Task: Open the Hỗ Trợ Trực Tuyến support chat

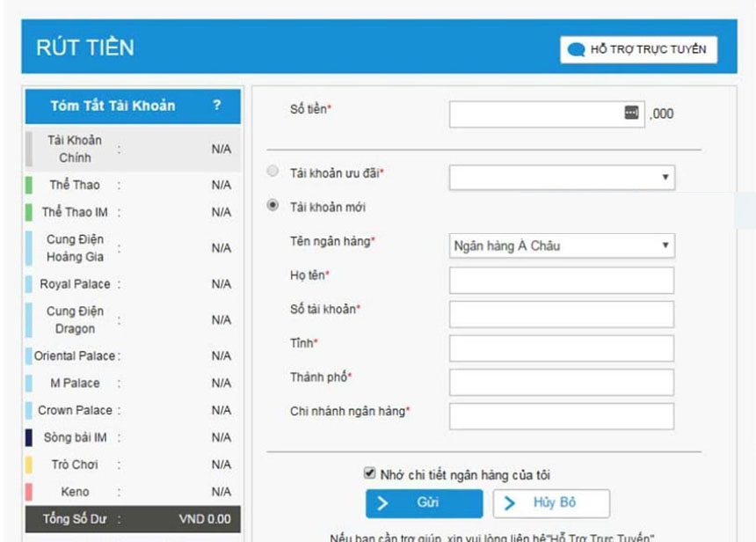Action: pos(638,50)
